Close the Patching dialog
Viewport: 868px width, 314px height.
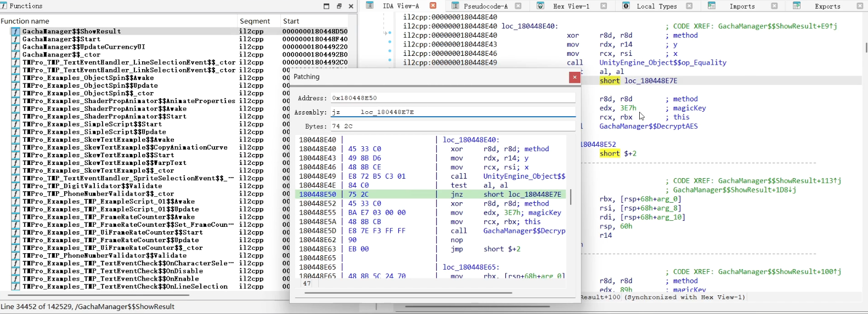tap(574, 77)
